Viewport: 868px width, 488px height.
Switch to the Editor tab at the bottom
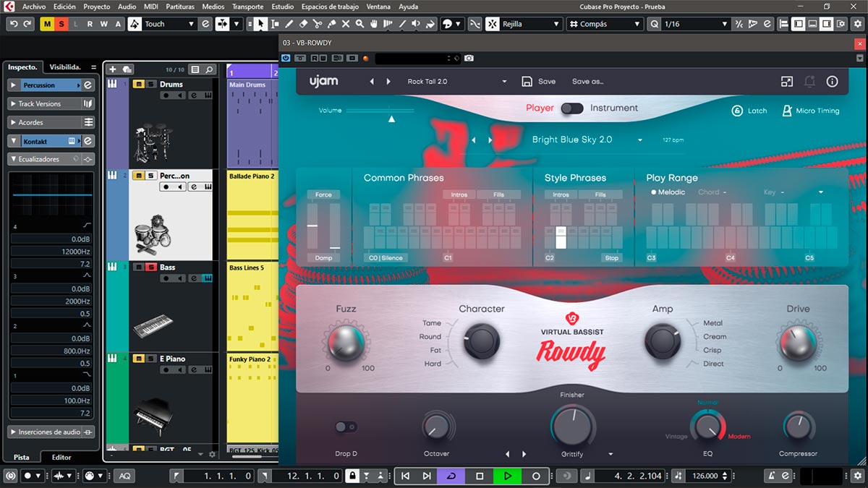click(x=61, y=458)
